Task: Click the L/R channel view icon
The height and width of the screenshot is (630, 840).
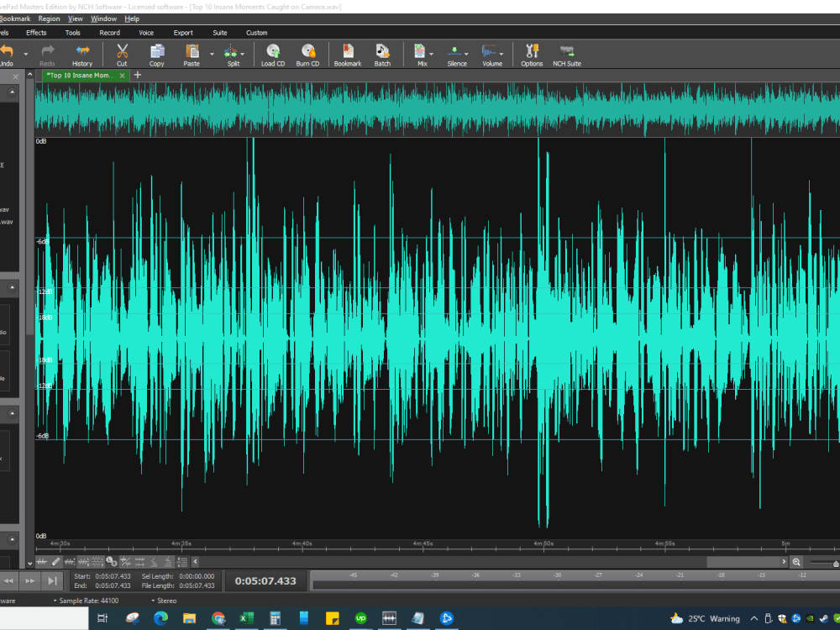Action: pos(112,561)
